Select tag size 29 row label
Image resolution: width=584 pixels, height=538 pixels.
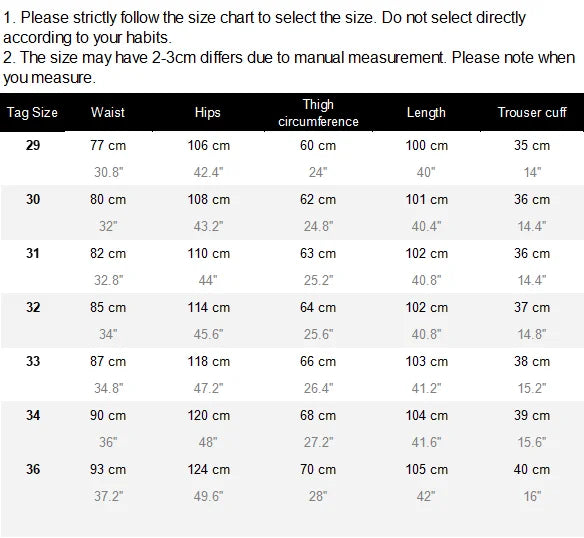tap(33, 145)
